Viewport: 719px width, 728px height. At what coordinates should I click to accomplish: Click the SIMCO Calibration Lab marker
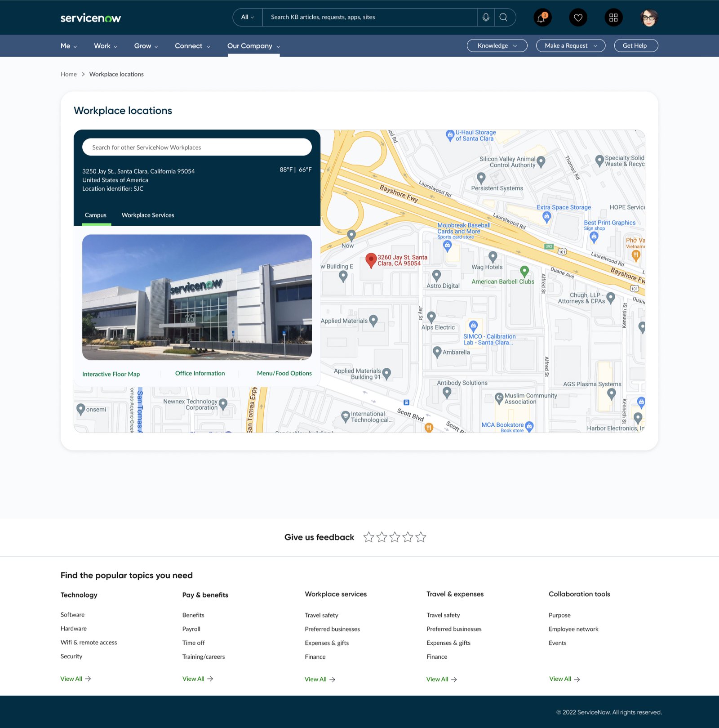(x=473, y=326)
